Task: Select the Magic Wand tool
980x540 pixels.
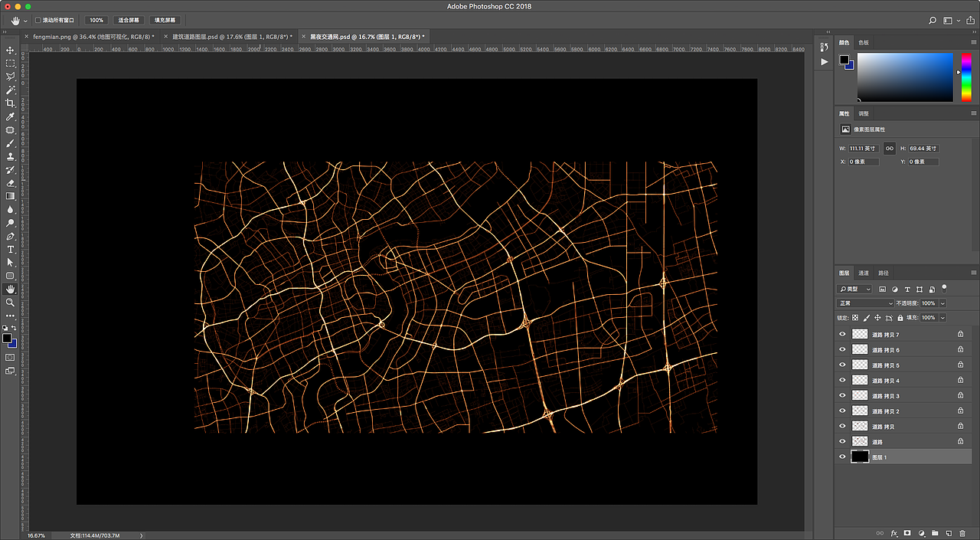Action: (11, 90)
